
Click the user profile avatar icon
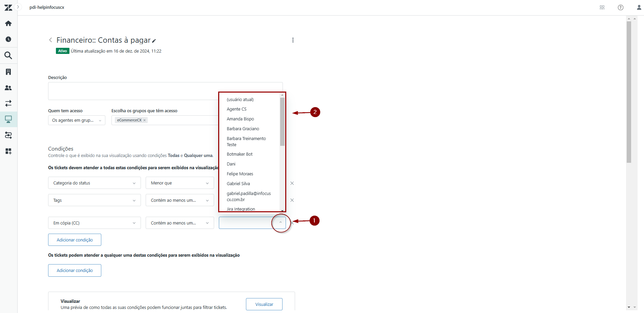click(639, 7)
